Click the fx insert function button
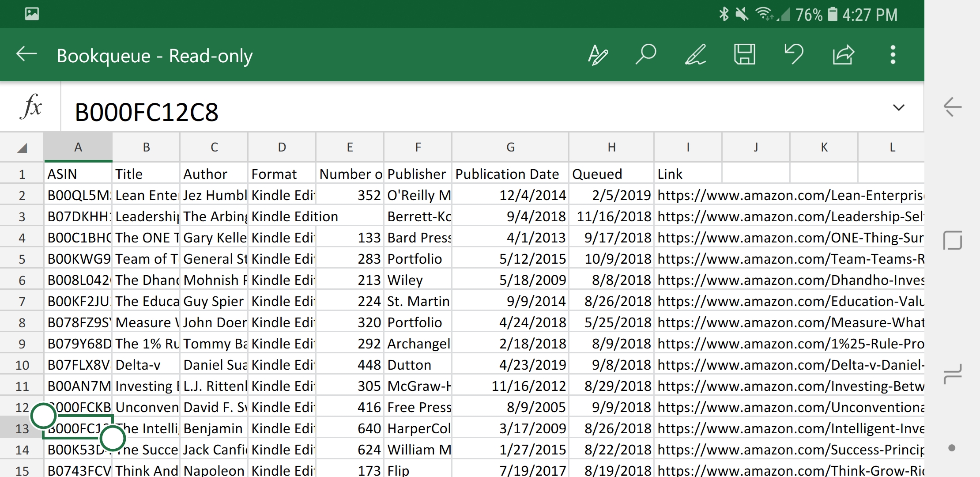Viewport: 980px width, 477px height. pos(30,107)
